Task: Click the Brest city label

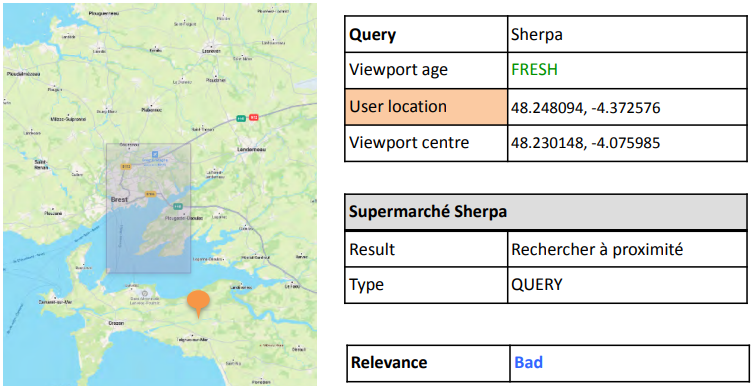Action: (x=119, y=199)
